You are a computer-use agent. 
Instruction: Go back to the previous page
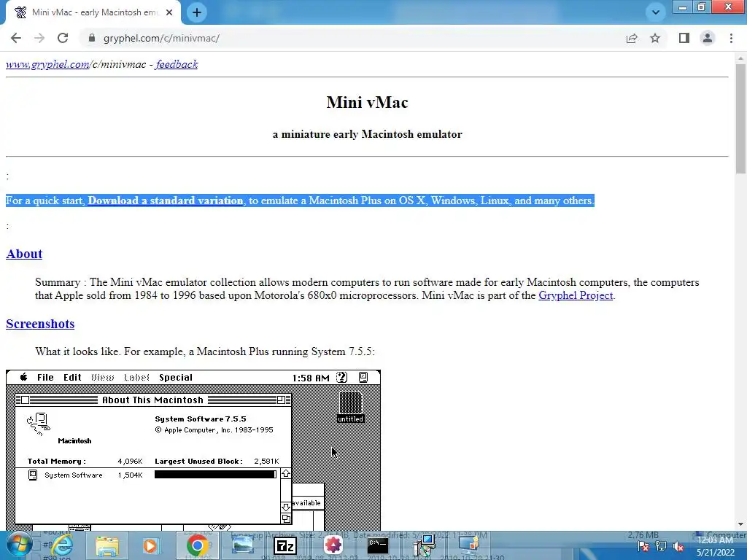16,38
